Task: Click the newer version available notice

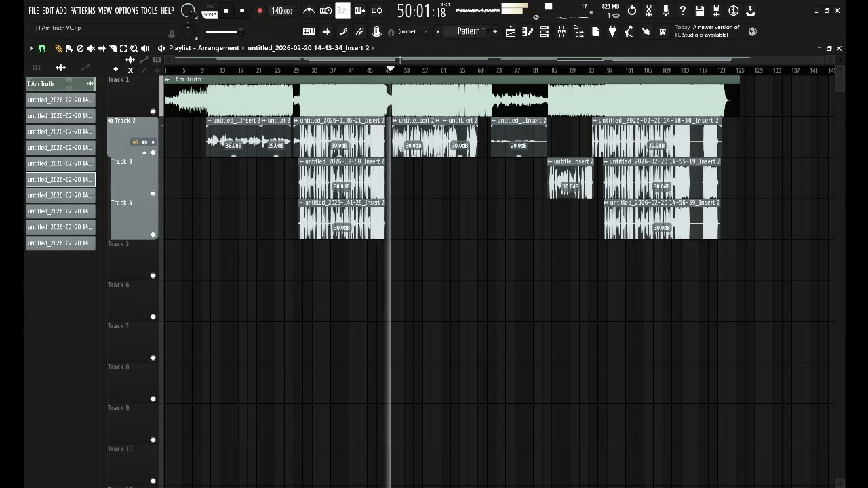Action: click(707, 31)
